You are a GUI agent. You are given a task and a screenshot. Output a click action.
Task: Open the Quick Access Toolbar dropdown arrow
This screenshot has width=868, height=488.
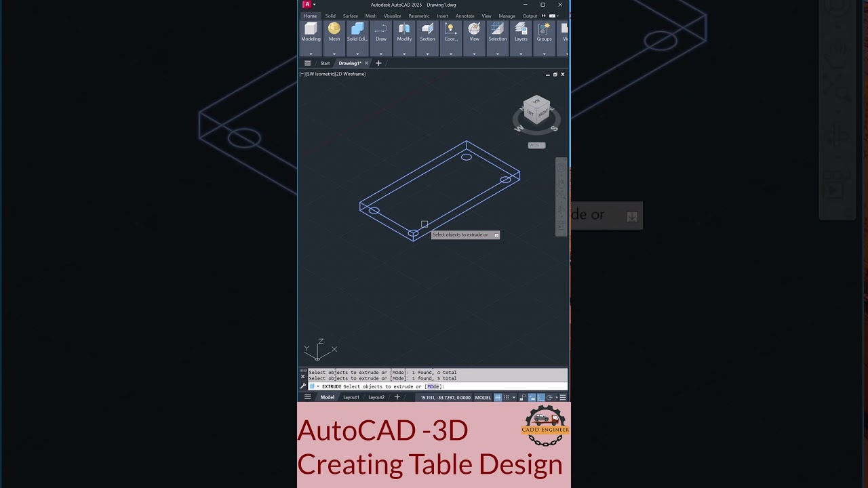(315, 5)
